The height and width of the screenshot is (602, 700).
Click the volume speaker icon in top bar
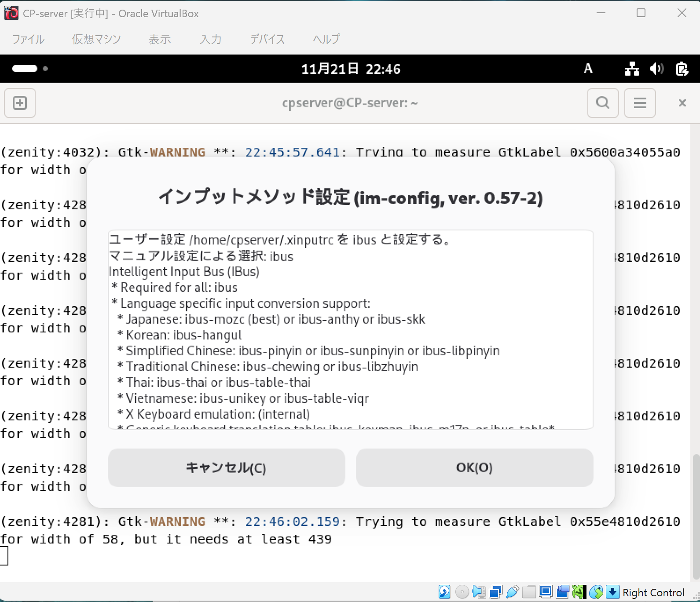[x=656, y=69]
